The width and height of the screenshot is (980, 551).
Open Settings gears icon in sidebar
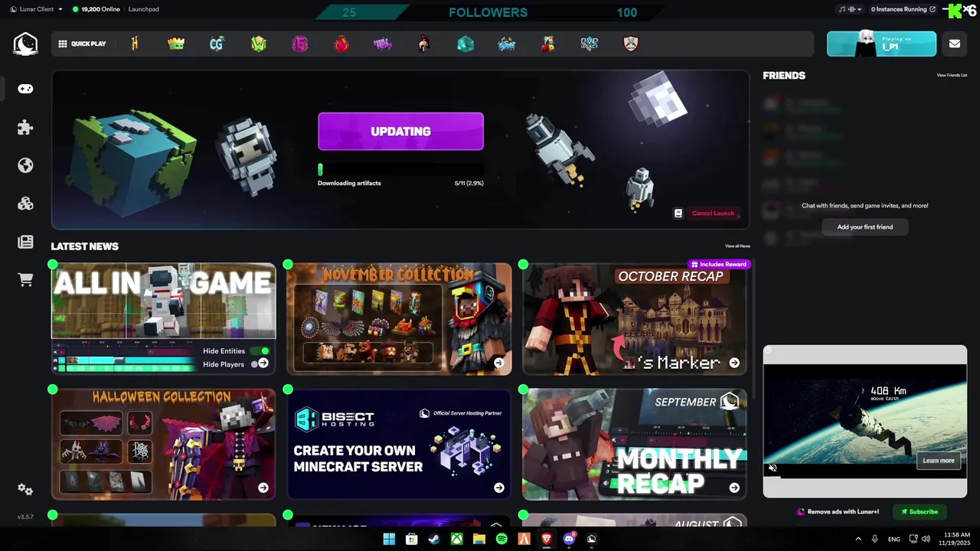point(25,490)
